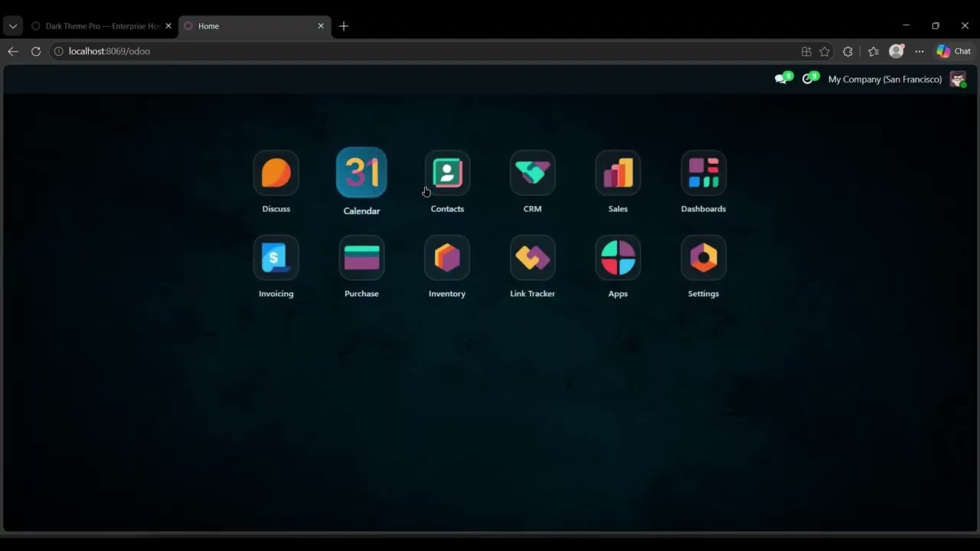Open the CRM app icon
Image resolution: width=980 pixels, height=551 pixels.
point(532,173)
